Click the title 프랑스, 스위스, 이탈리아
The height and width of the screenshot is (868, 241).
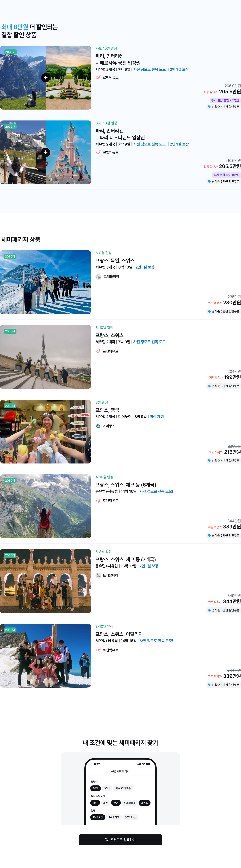tap(119, 634)
